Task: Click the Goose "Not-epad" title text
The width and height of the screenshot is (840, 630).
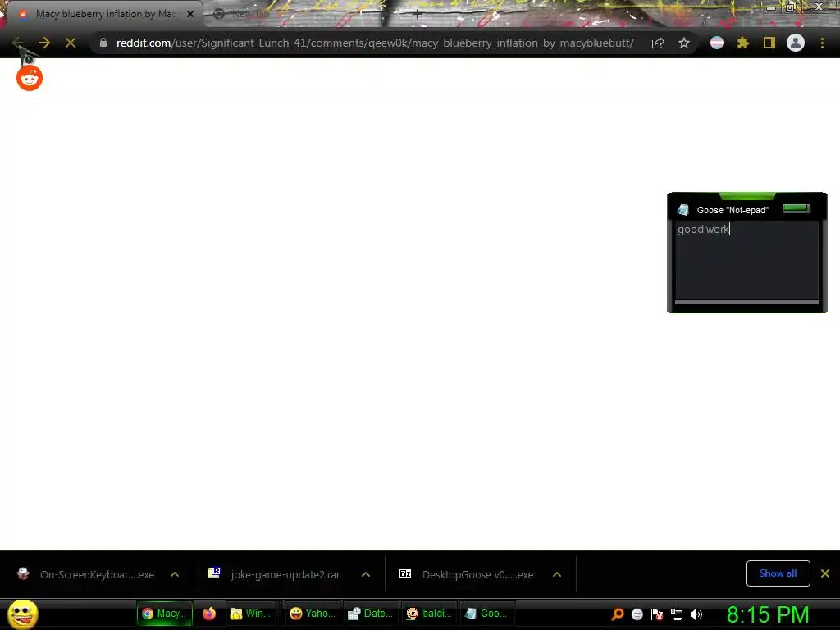Action: tap(733, 210)
